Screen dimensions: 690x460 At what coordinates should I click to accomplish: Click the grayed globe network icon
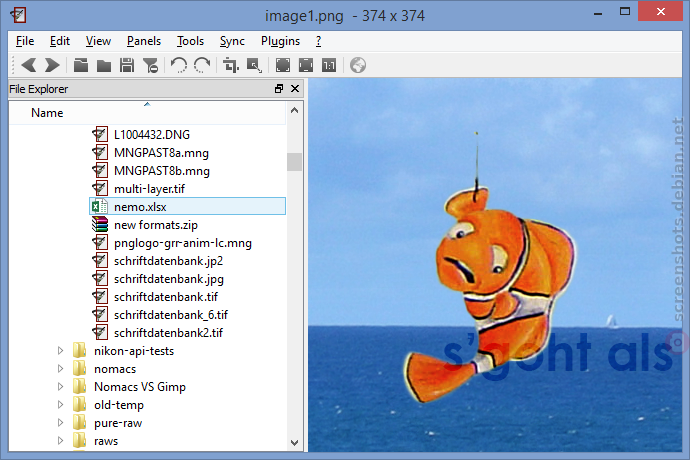click(358, 65)
